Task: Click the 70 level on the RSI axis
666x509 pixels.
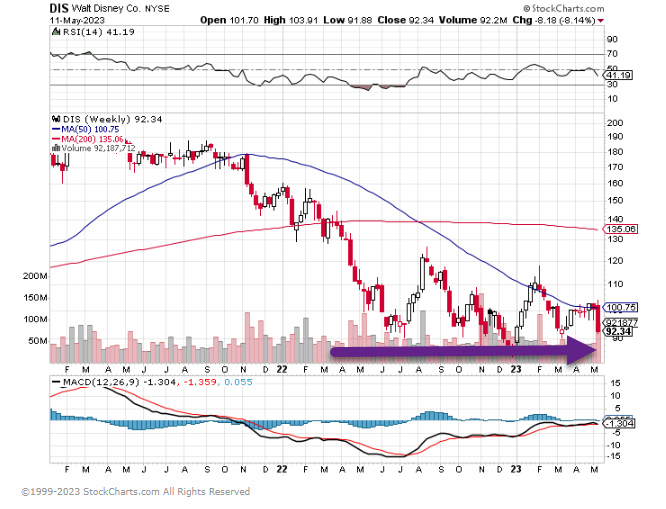Action: [x=612, y=54]
